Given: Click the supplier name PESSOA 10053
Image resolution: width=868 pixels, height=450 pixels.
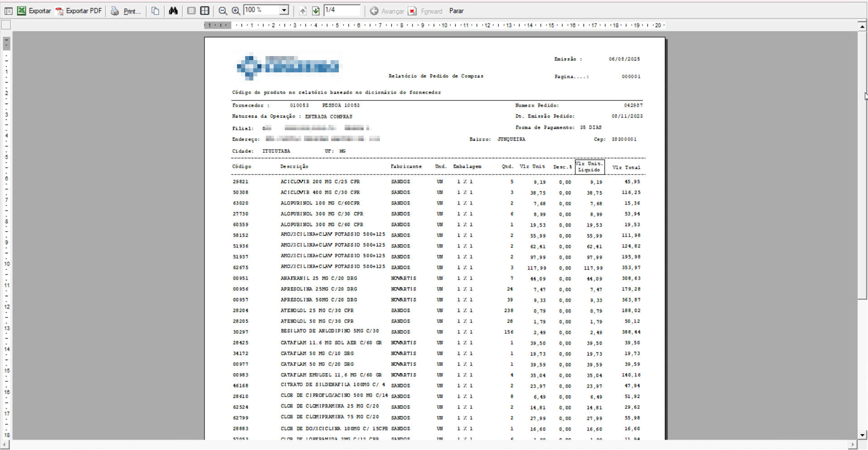Looking at the screenshot, I should click(341, 105).
